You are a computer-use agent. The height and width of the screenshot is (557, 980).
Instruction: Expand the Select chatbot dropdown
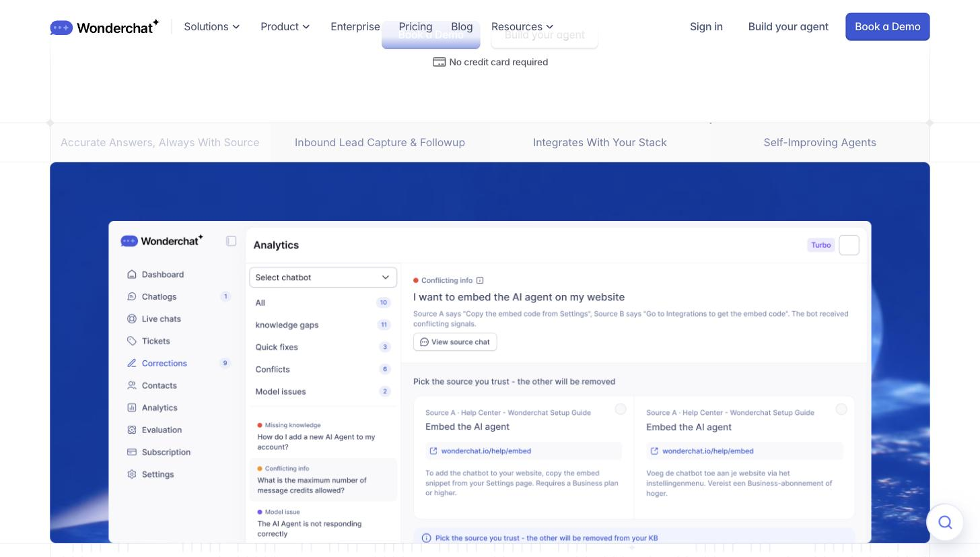pyautogui.click(x=323, y=277)
